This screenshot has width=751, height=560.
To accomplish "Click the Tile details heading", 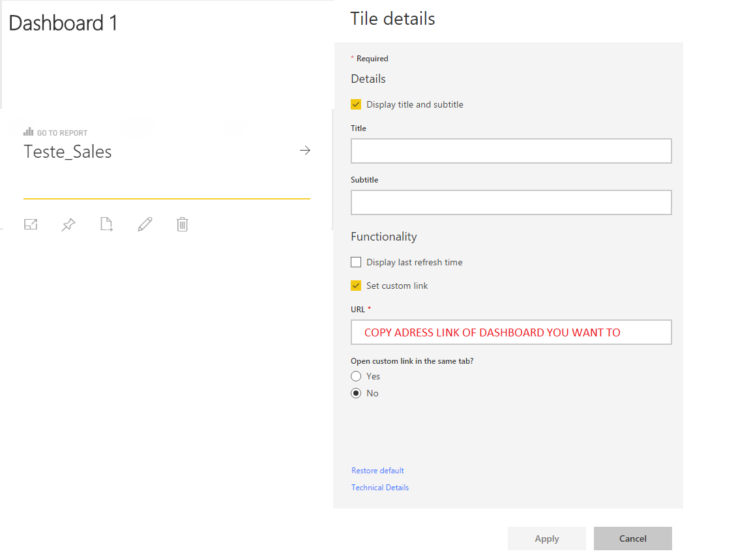I will point(392,19).
